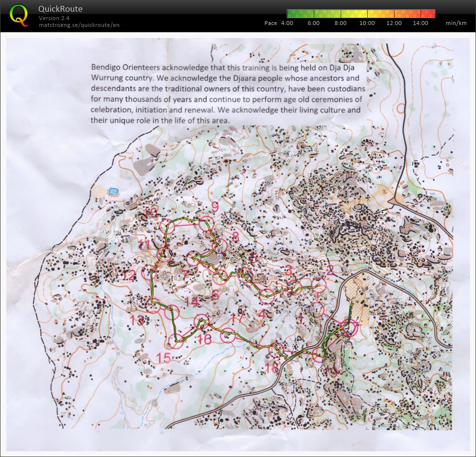Click the red end of the pace scale
Screen dimensions: 476x457
point(430,14)
